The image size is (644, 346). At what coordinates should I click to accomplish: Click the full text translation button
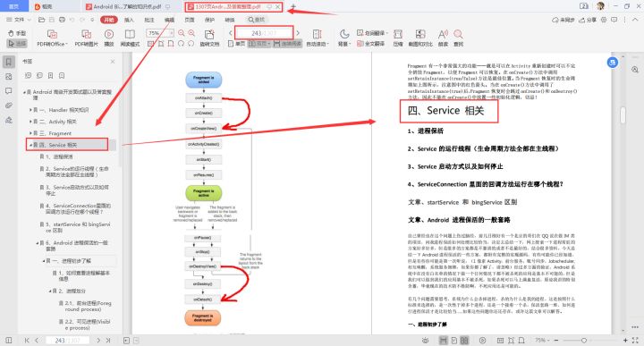(371, 44)
